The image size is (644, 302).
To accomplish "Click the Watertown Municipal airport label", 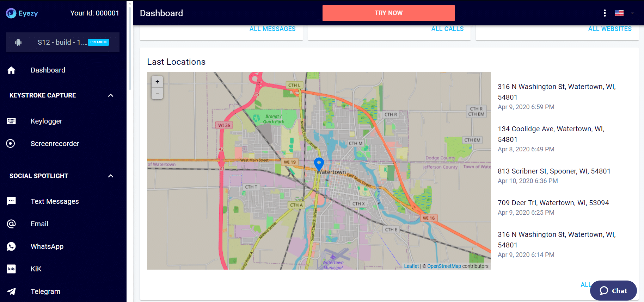I will click(333, 265).
